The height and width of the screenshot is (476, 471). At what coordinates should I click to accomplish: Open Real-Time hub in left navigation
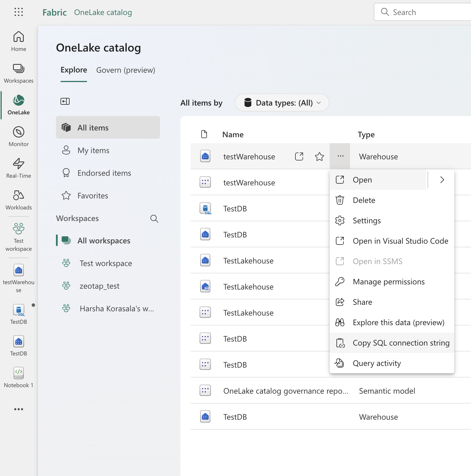pos(19,168)
